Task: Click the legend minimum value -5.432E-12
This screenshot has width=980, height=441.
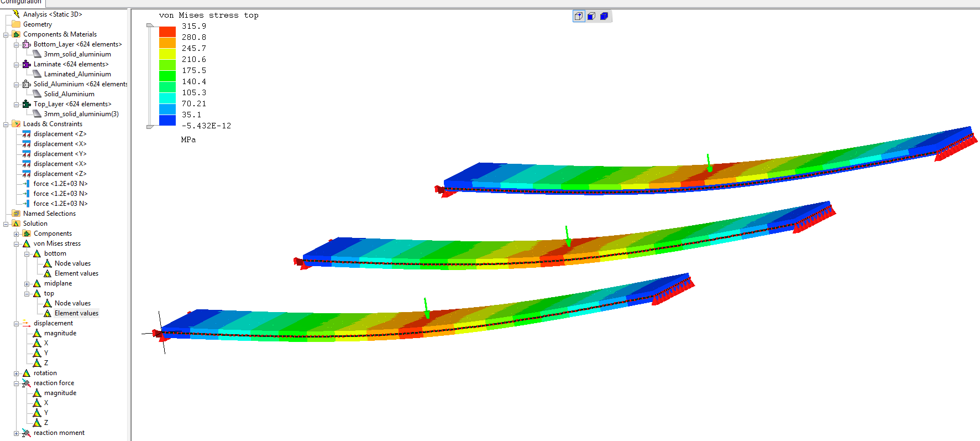Action: 206,126
